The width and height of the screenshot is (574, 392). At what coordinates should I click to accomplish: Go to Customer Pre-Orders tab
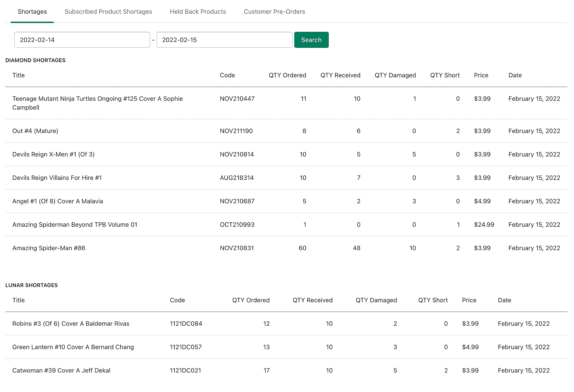tap(274, 12)
